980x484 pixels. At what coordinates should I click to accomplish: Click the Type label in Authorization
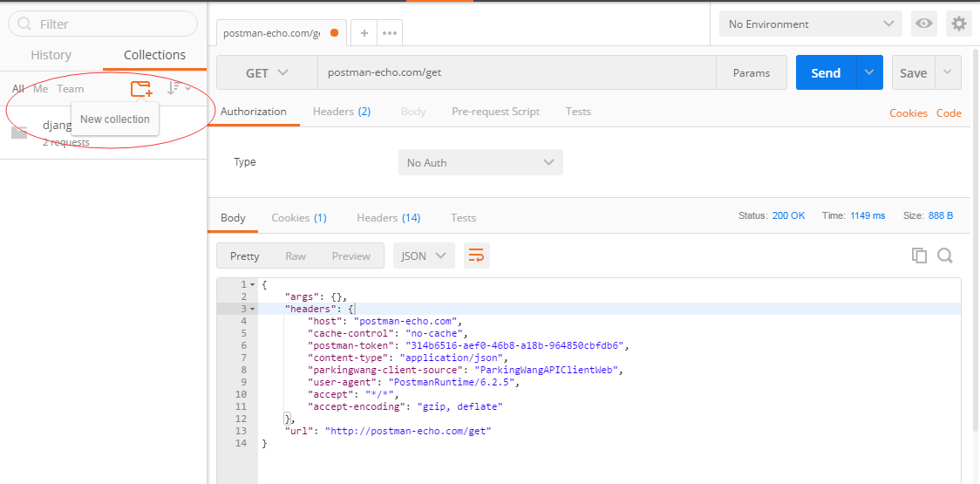click(245, 162)
